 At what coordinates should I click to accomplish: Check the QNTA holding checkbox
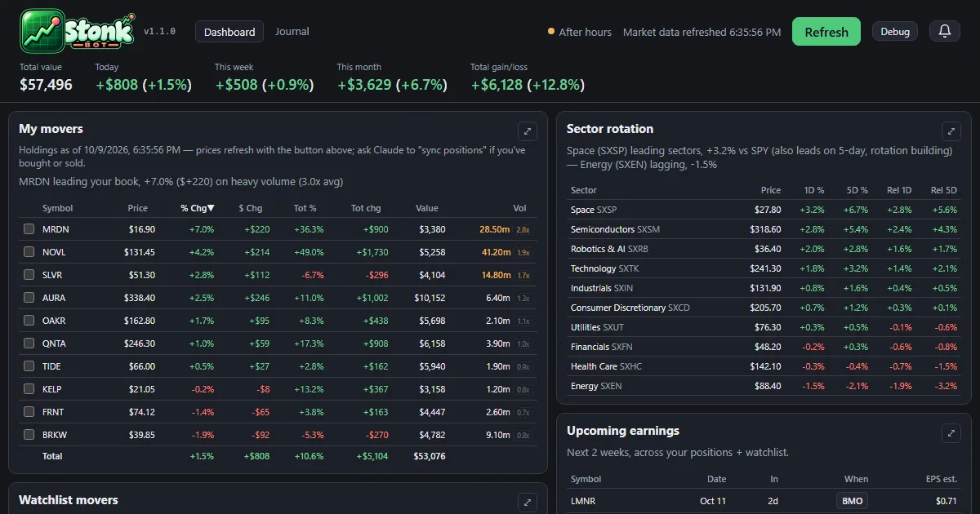[x=29, y=343]
